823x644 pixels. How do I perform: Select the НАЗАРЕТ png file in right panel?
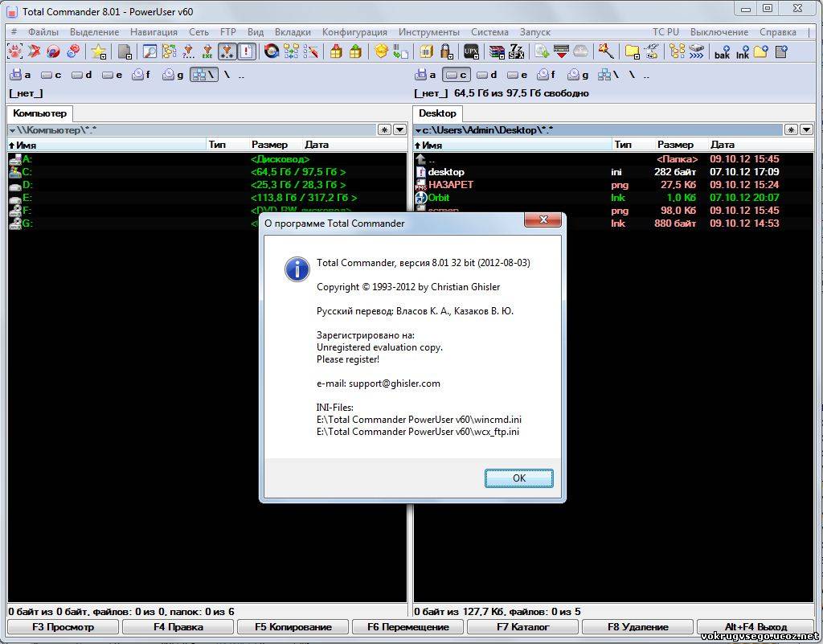[x=451, y=185]
